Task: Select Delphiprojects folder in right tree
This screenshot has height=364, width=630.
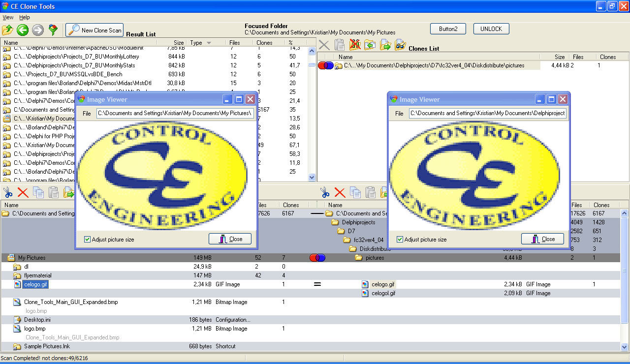Action: pyautogui.click(x=358, y=222)
